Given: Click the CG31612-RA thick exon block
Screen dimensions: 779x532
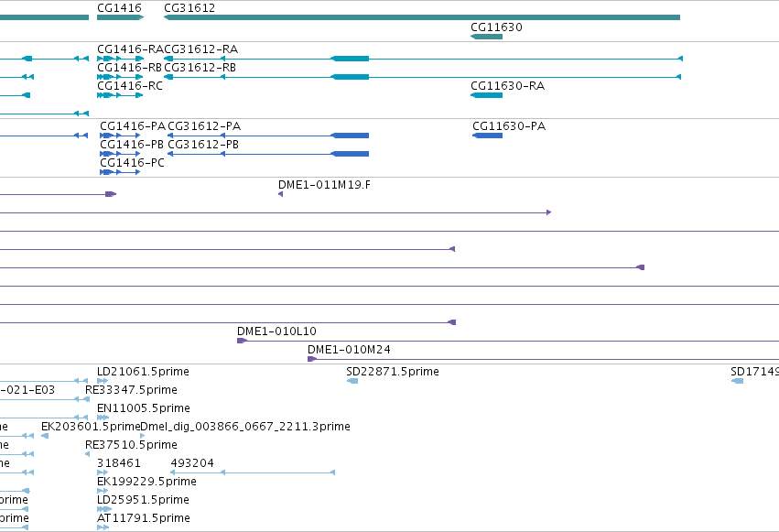Looking at the screenshot, I should (351, 59).
